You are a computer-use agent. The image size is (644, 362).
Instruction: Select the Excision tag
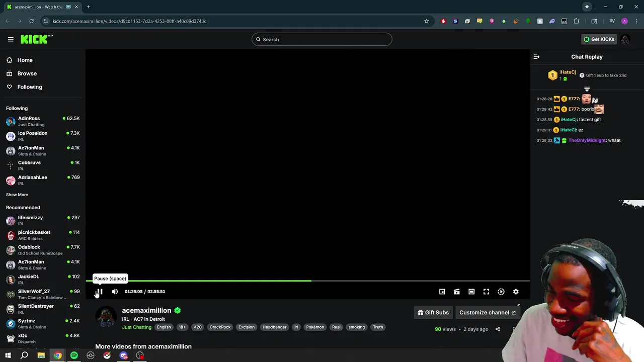click(x=247, y=327)
